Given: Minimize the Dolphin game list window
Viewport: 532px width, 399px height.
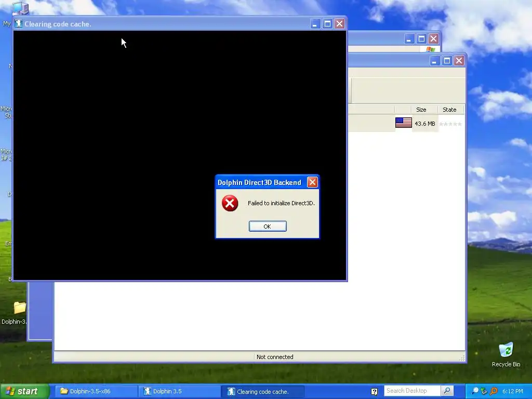Looking at the screenshot, I should 435,61.
